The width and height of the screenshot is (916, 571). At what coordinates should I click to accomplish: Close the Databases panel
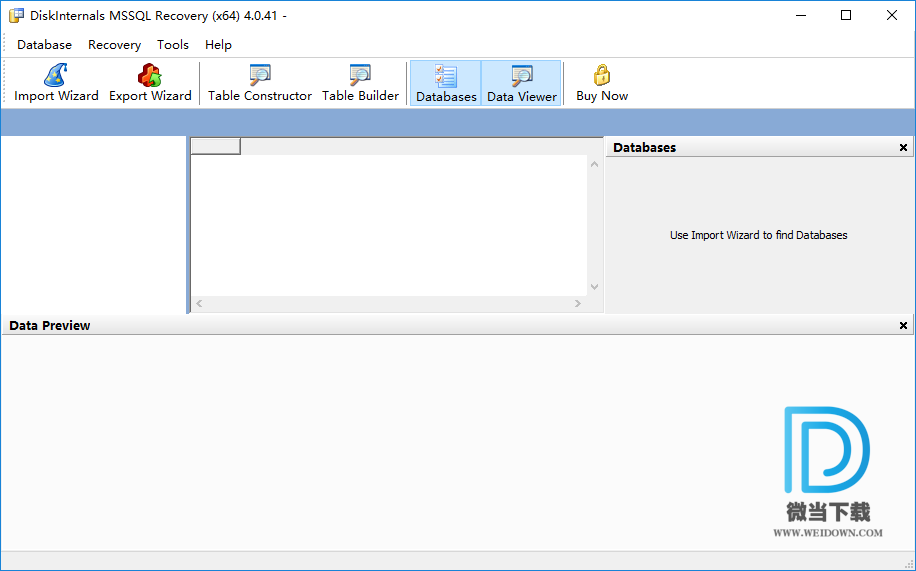903,148
